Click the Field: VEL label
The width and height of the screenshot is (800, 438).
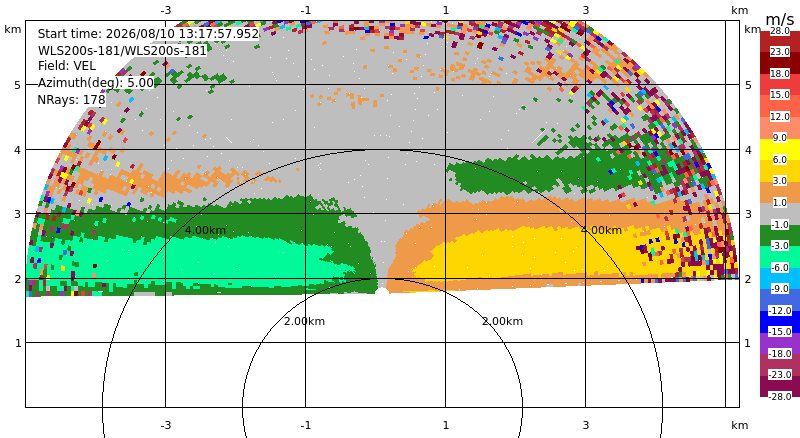[67, 66]
